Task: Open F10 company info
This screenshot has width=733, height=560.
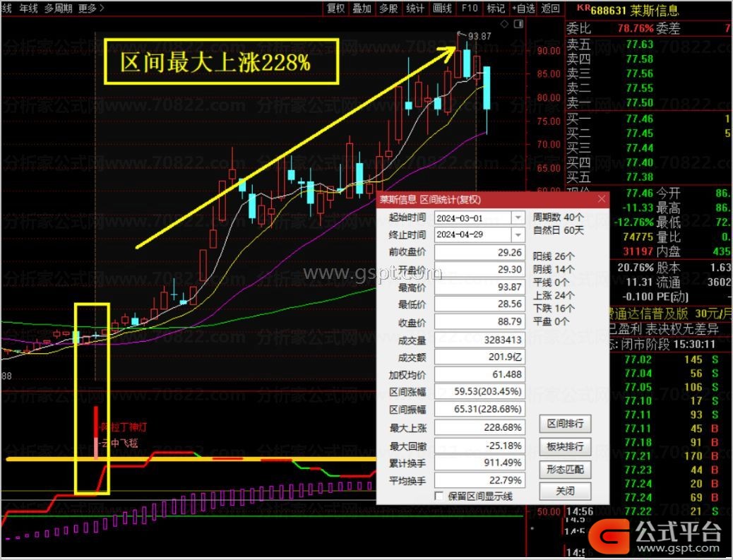Action: (470, 8)
